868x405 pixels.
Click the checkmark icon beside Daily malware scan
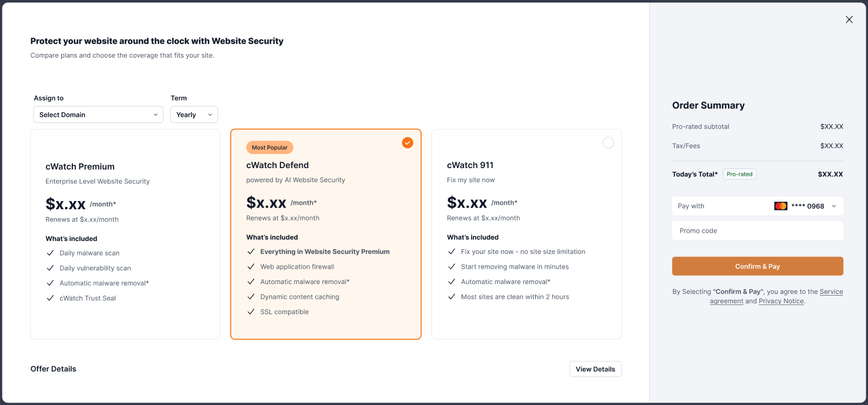pyautogui.click(x=50, y=253)
